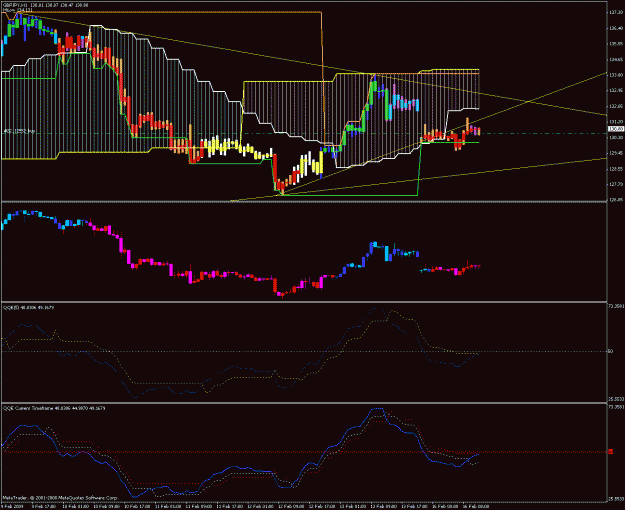Click the buy order label on the dashed price line
The width and height of the screenshot is (625, 510).
20,131
